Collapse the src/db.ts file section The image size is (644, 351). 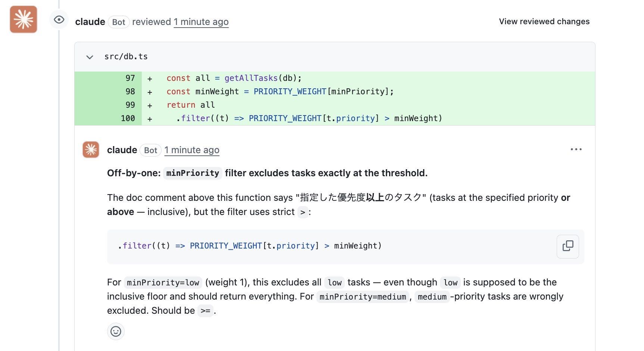[90, 57]
